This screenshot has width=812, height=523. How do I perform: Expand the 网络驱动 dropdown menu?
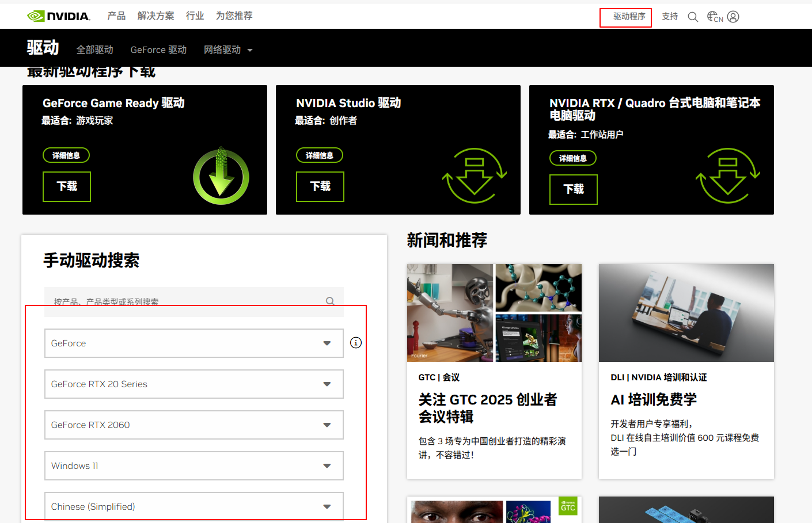click(x=228, y=50)
